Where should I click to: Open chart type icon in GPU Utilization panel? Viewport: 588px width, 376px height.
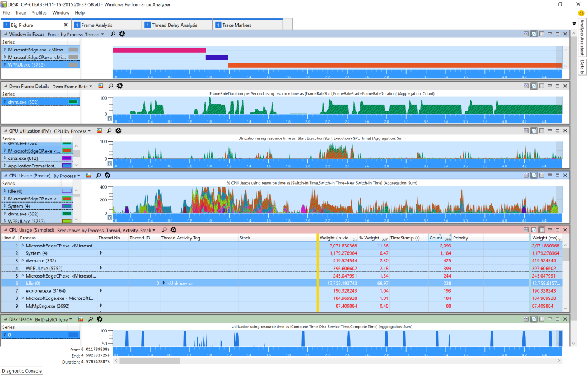point(99,131)
